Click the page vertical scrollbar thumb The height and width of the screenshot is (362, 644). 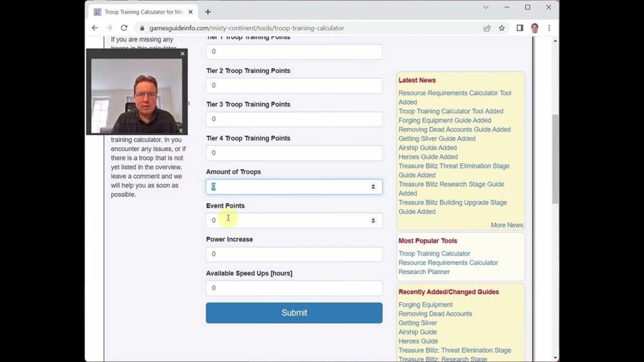[555, 157]
